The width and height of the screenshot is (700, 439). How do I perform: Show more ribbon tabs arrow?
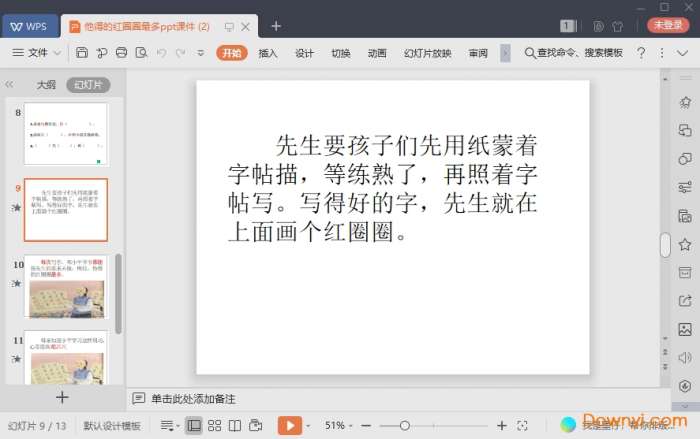click(505, 53)
